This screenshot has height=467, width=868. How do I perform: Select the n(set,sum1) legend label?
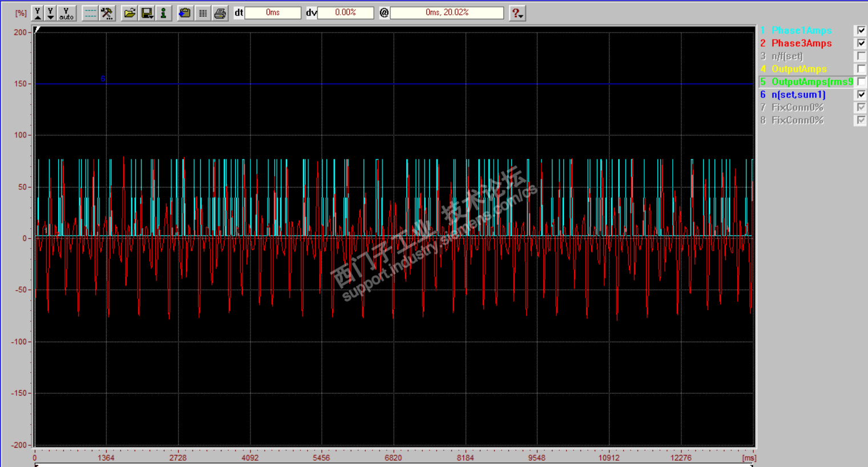tap(798, 95)
